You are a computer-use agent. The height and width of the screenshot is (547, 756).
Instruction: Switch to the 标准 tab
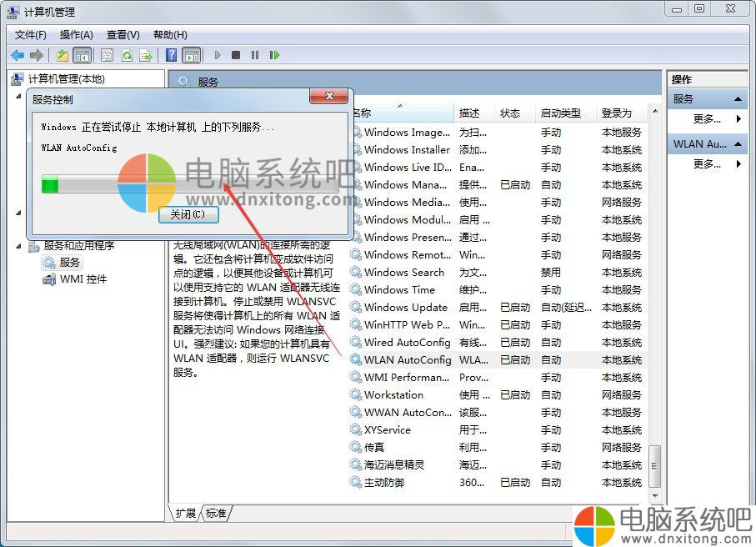click(216, 514)
